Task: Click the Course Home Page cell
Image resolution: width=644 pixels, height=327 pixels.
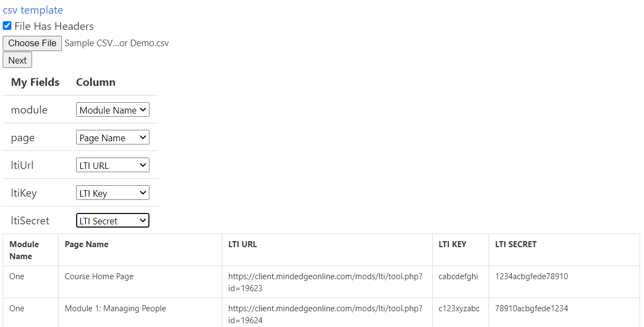Action: 99,276
